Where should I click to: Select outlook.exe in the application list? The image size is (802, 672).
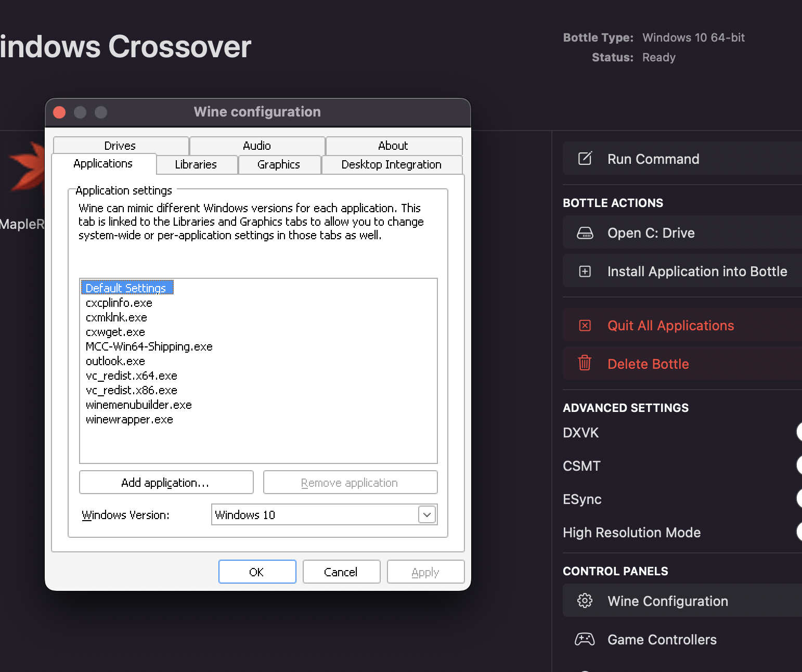[115, 361]
